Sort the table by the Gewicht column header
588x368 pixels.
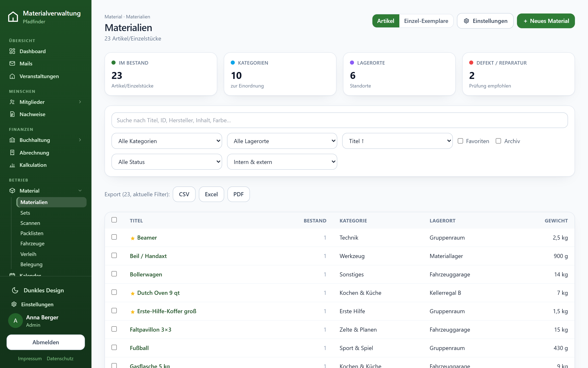556,221
